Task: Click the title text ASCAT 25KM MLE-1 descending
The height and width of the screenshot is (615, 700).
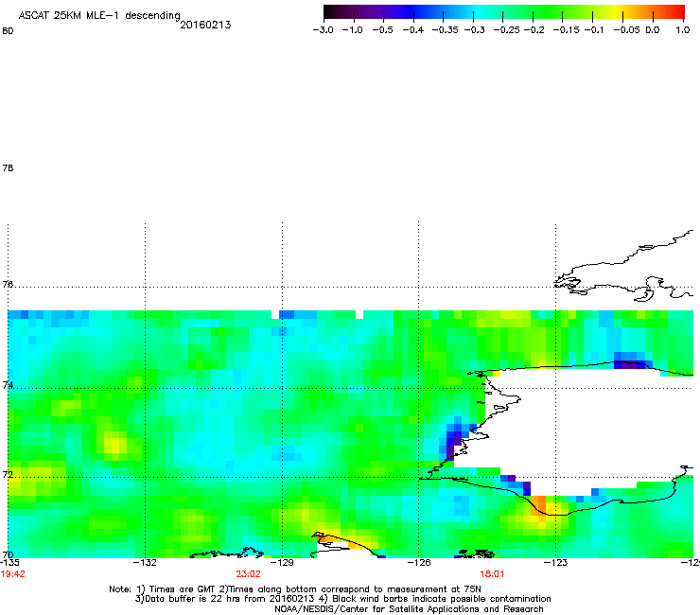Action: 99,16
